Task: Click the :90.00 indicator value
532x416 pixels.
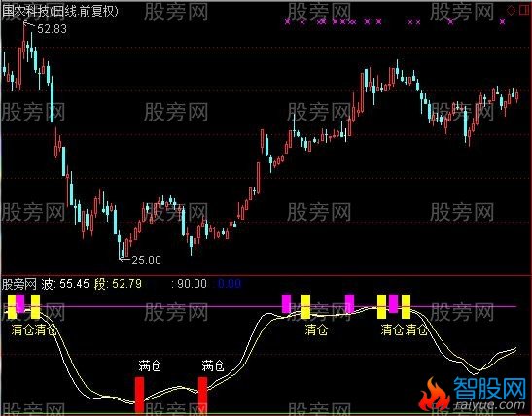Action: [189, 284]
